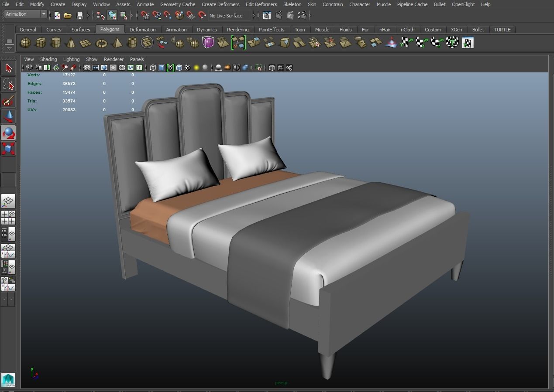Viewport: 554px width, 392px height.
Task: Open the Geometry Cache menu
Action: tap(178, 4)
